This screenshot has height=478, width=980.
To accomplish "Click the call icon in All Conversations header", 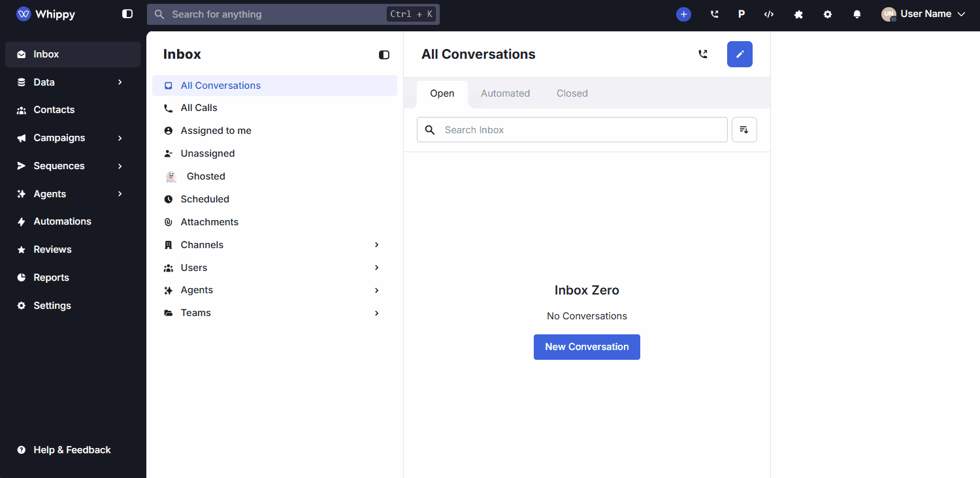I will click(703, 54).
